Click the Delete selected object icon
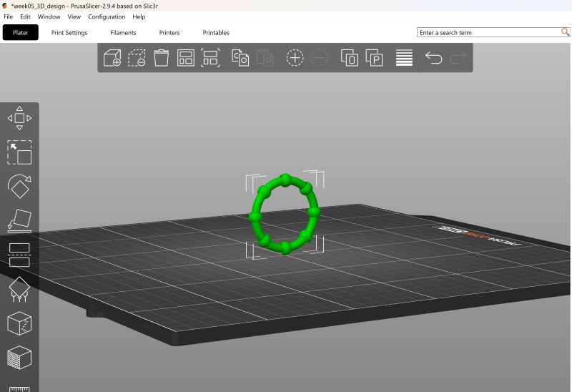Viewport: 572px width, 392px height. coord(137,58)
